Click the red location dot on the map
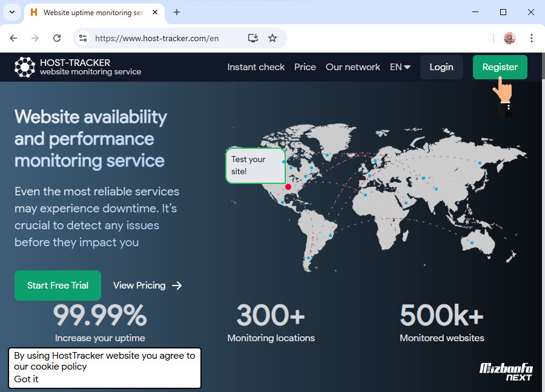Image resolution: width=545 pixels, height=392 pixels. (288, 187)
